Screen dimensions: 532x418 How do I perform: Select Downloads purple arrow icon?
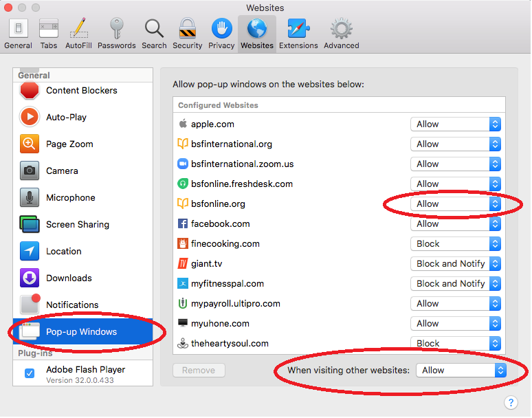point(30,278)
